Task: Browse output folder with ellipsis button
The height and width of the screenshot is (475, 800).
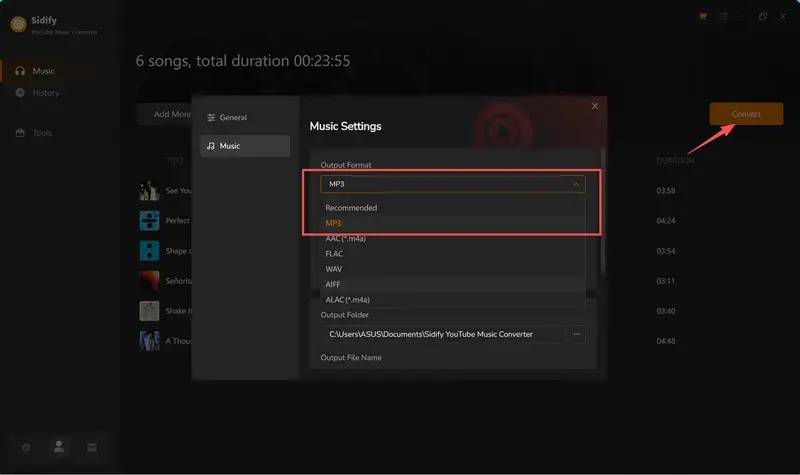Action: 577,334
